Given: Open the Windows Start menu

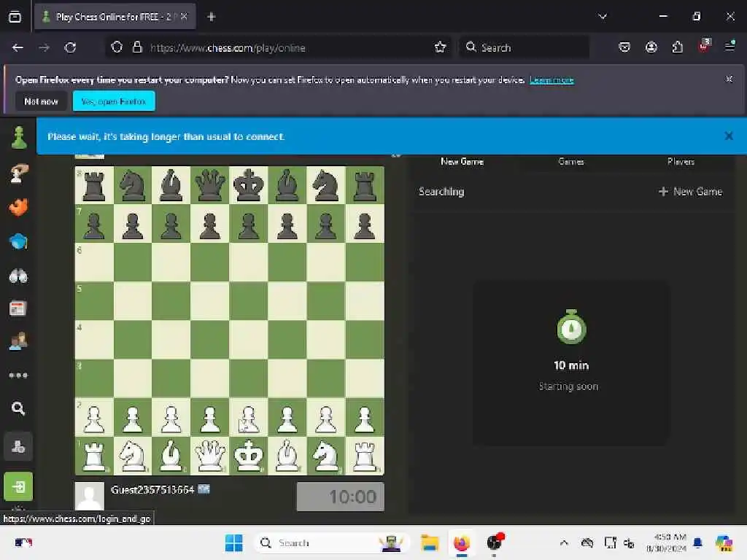Looking at the screenshot, I should tap(233, 542).
